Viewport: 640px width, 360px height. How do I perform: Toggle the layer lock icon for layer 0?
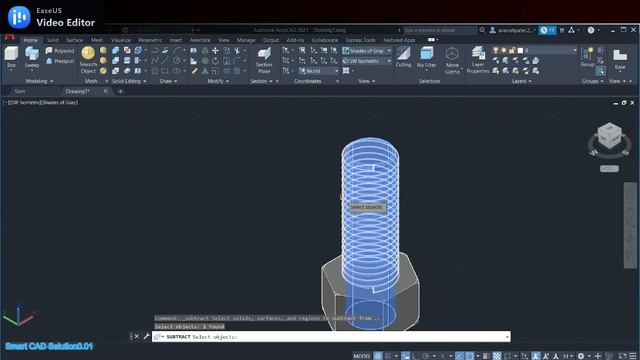click(x=512, y=50)
